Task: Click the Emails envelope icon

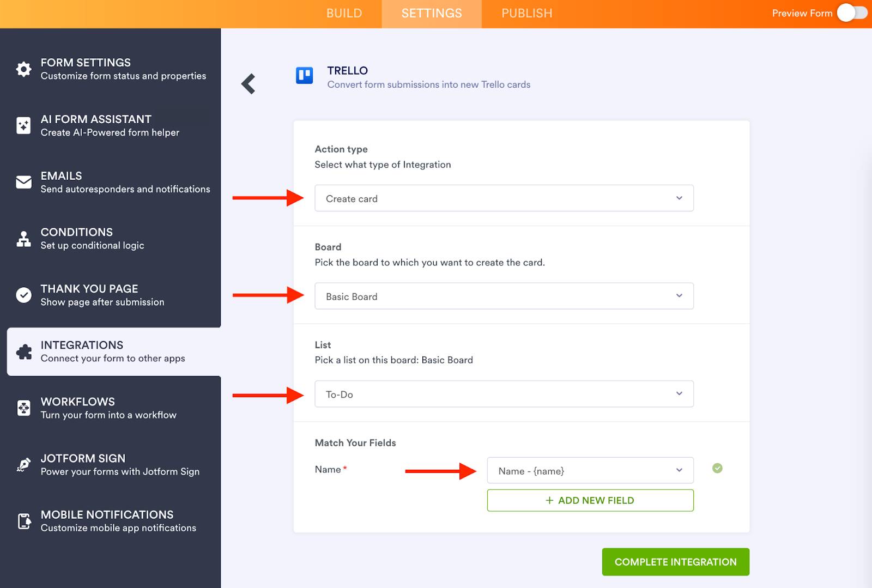Action: (x=23, y=182)
